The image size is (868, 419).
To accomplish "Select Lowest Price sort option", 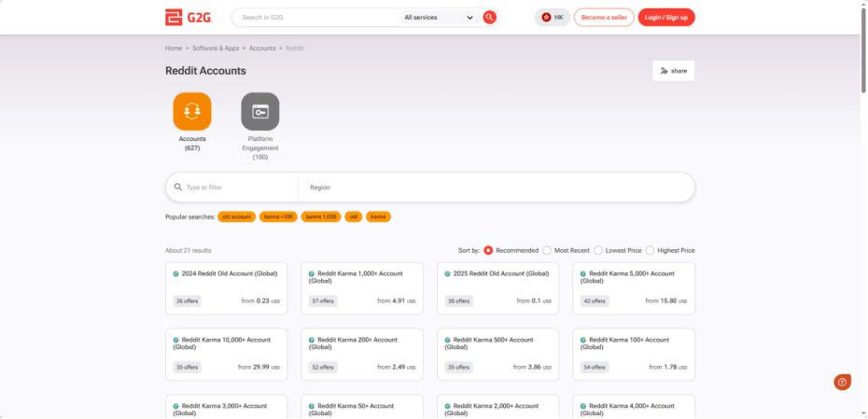I will tap(598, 250).
